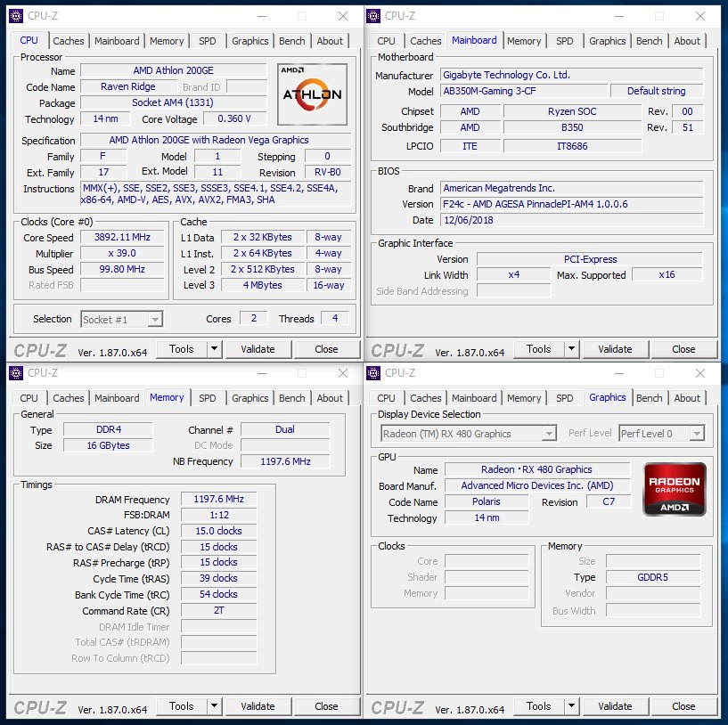728x725 pixels.
Task: Click the CPU-Z app icon in the Graphics window title bar
Action: [373, 373]
